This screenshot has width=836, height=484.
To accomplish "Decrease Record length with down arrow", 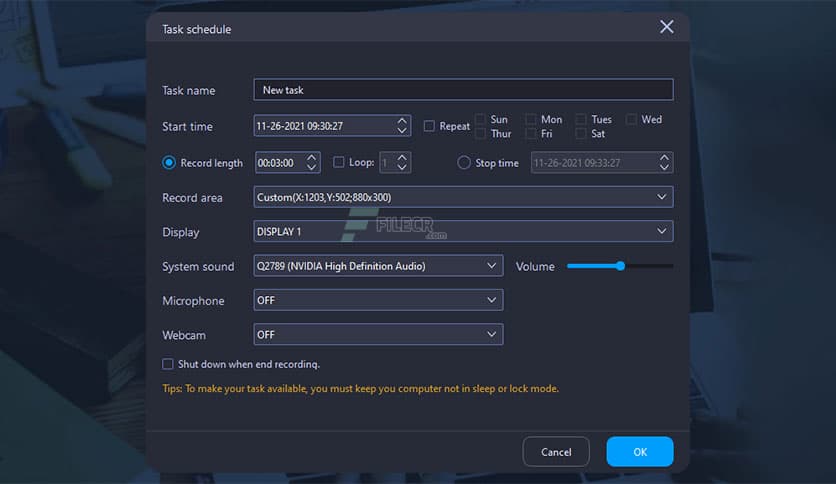I will [x=312, y=167].
